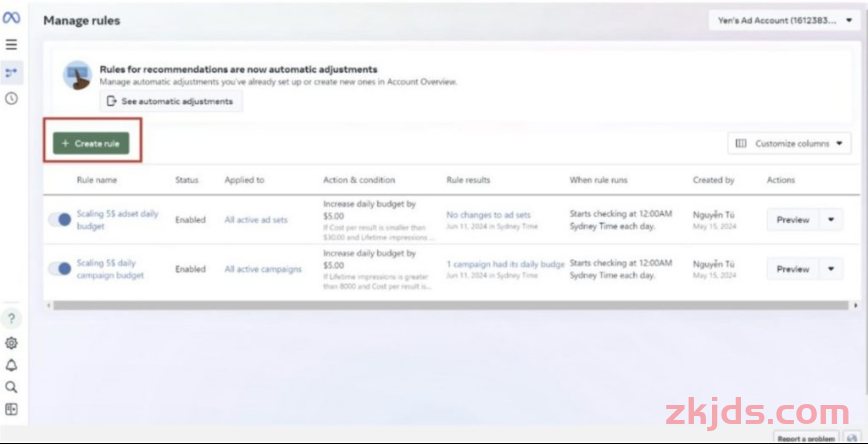868x444 pixels.
Task: Click the scrollbar right arrow
Action: tap(856, 305)
